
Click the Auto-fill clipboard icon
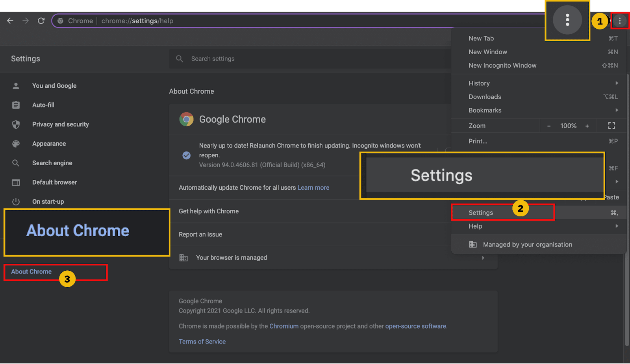coord(16,105)
